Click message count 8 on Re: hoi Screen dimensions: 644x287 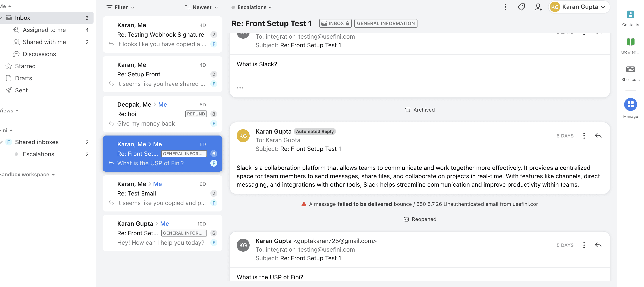pos(214,114)
